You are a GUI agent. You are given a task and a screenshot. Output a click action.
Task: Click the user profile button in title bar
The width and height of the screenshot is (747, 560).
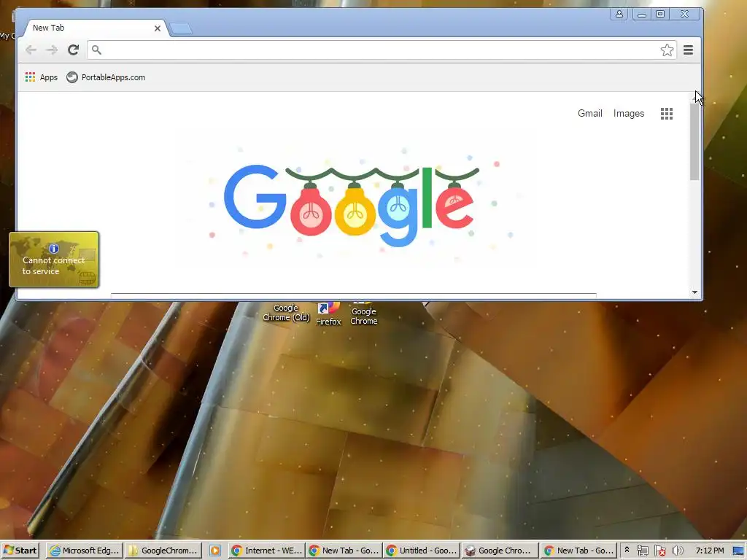[619, 14]
